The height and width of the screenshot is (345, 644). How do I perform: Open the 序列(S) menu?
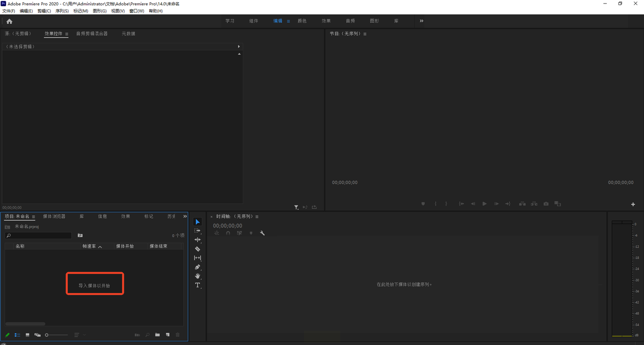[x=62, y=11]
